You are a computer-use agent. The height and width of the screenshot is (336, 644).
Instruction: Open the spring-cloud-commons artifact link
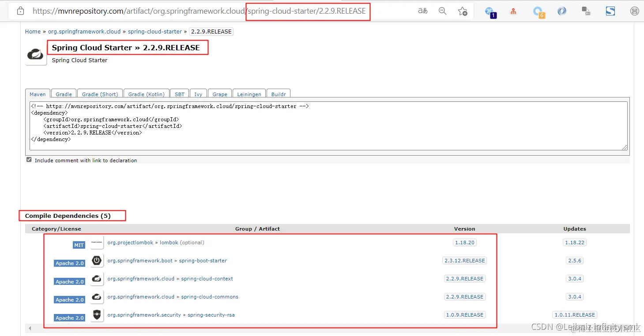pos(210,297)
